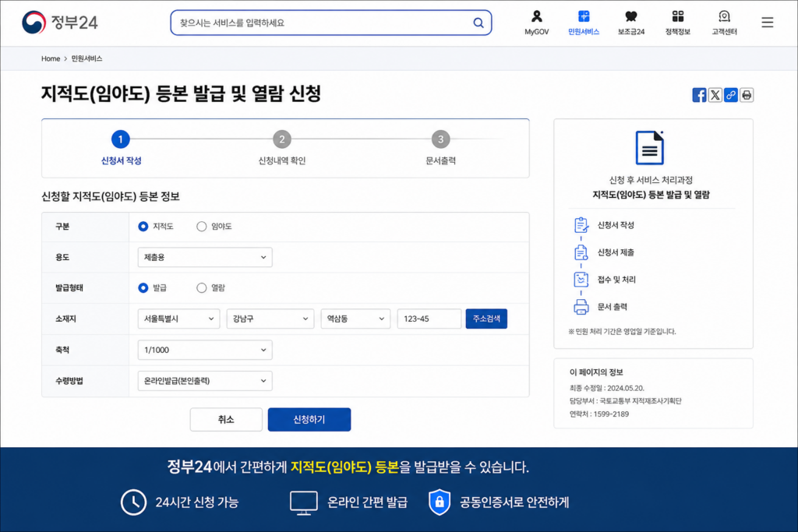Open 고객센터 headset icon

[x=724, y=16]
